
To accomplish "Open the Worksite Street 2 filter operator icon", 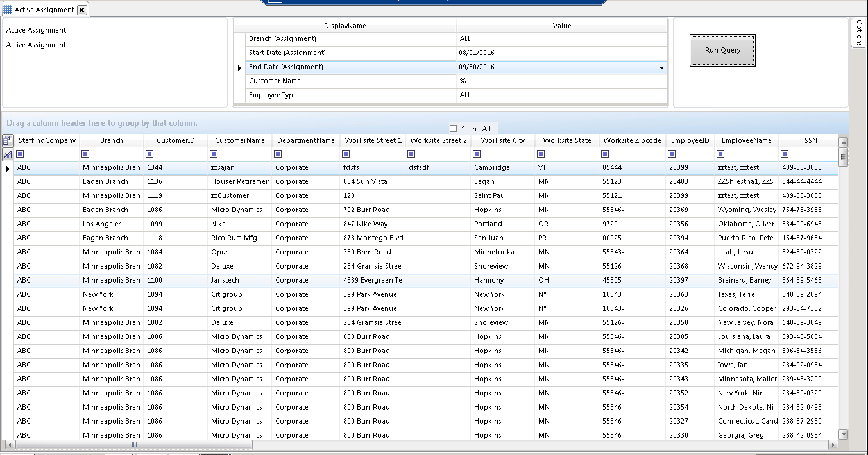I will [412, 154].
